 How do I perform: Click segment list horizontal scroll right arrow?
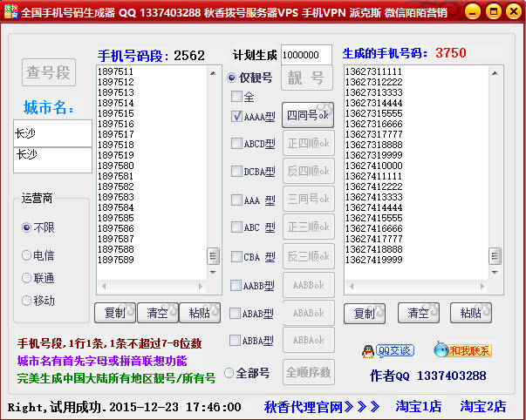coord(201,287)
